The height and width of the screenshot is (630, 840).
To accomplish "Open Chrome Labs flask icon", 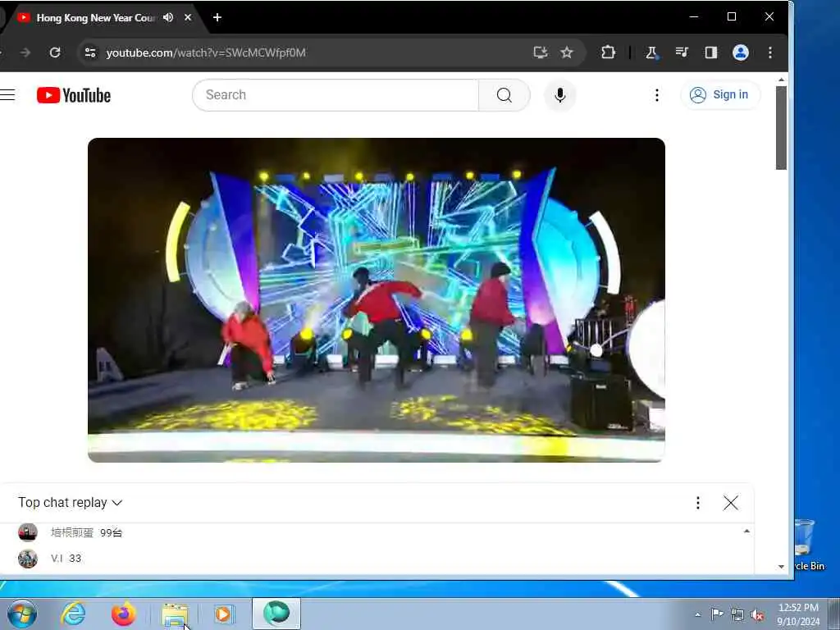I will point(651,52).
